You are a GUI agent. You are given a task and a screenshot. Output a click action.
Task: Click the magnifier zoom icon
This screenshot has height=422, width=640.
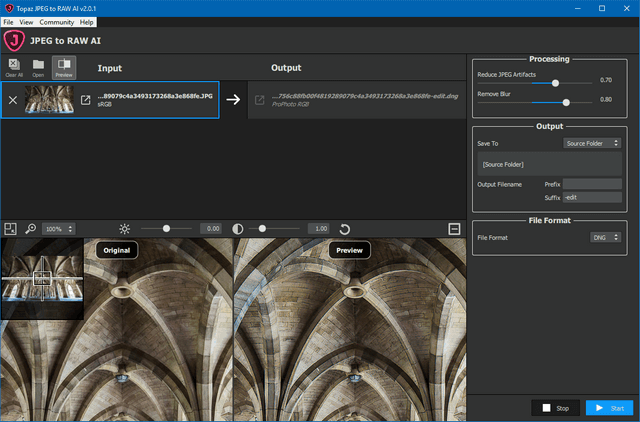click(x=31, y=229)
